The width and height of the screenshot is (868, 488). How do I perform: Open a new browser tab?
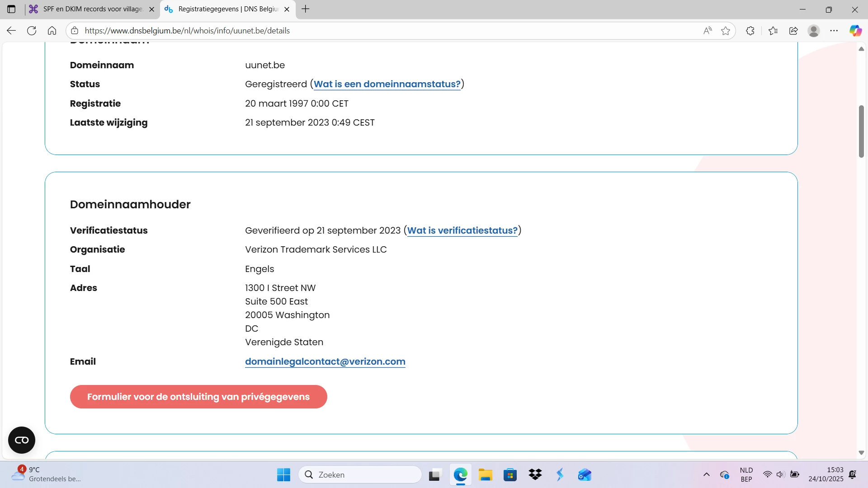tap(306, 9)
